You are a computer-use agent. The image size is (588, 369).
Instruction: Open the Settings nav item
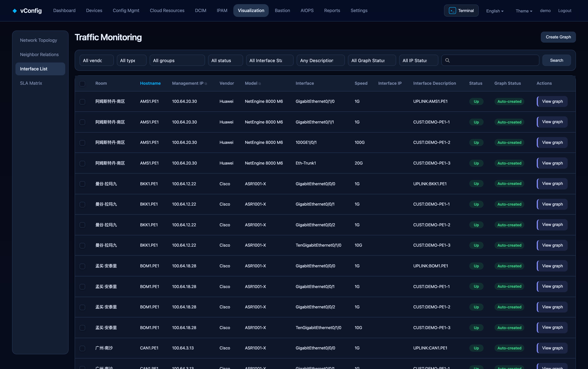[x=359, y=11]
